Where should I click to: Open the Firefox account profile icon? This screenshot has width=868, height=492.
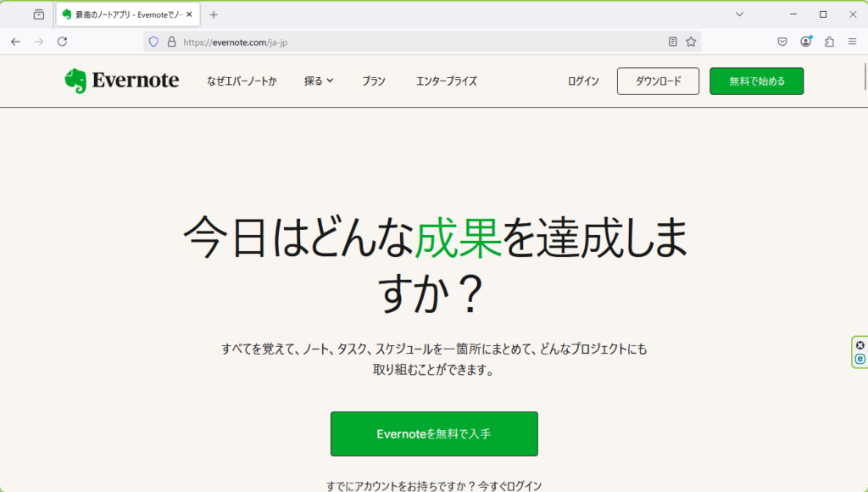click(x=806, y=42)
